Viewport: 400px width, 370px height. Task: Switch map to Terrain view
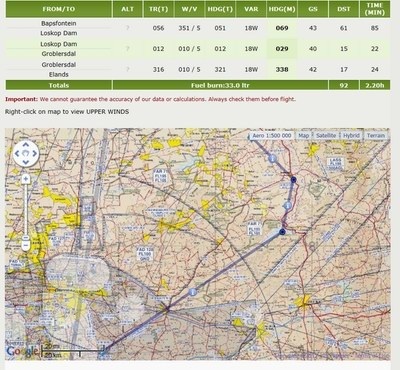[x=376, y=136]
